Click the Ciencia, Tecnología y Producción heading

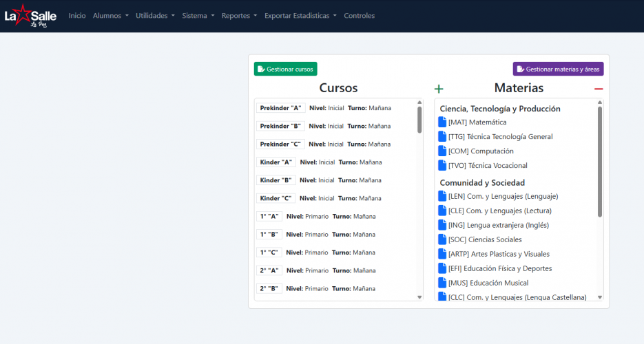500,109
